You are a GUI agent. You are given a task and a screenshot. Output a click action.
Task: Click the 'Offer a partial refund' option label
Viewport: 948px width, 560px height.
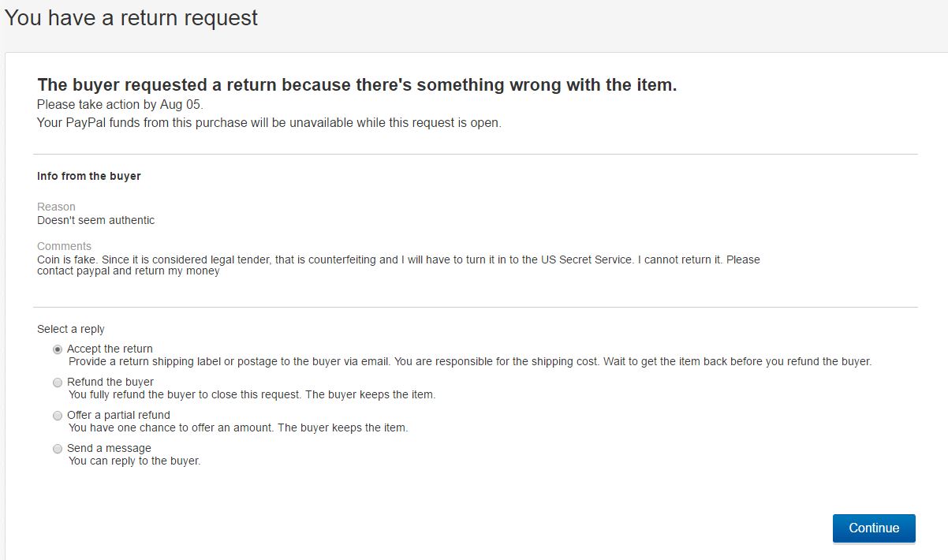118,415
